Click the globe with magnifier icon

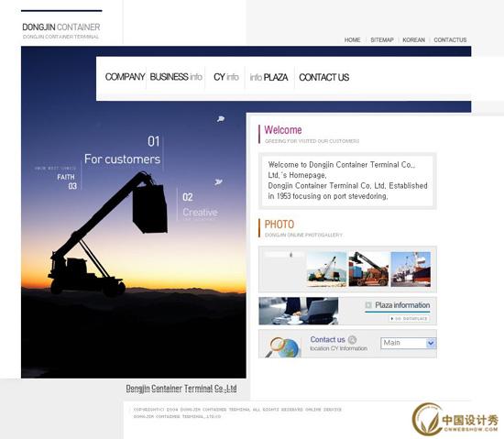click(283, 346)
